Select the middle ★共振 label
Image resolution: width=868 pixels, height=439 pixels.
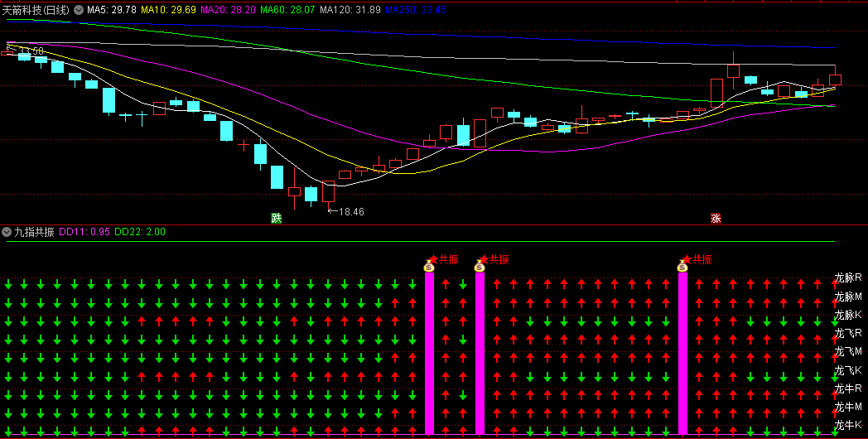[x=494, y=259]
